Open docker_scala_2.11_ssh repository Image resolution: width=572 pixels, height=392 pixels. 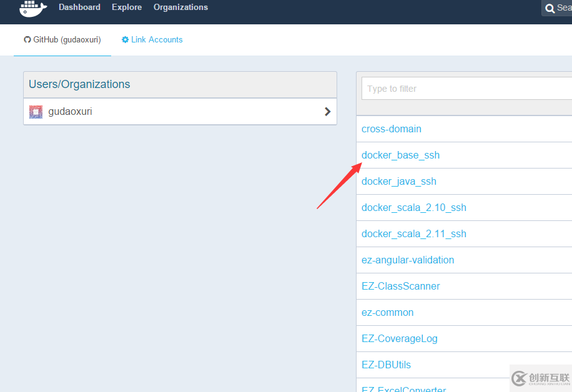click(413, 233)
